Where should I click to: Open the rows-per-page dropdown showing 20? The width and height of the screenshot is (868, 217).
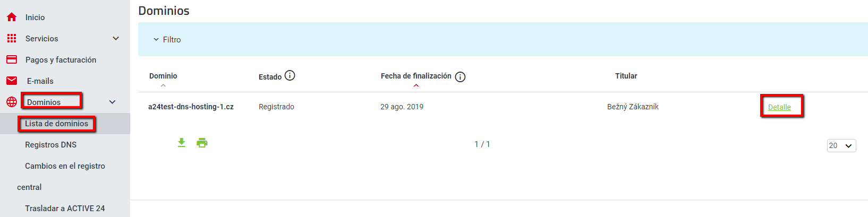[x=841, y=145]
